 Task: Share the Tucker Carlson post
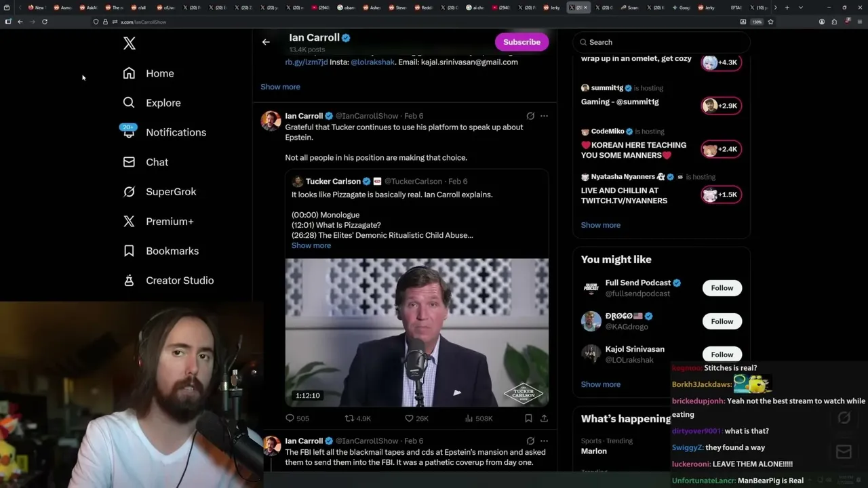coord(544,418)
